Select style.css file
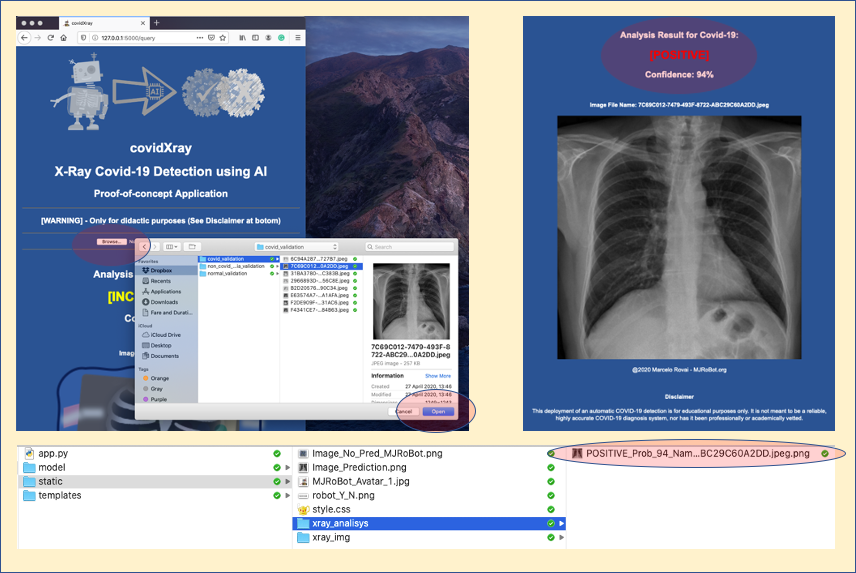The image size is (856, 573). tap(429, 509)
